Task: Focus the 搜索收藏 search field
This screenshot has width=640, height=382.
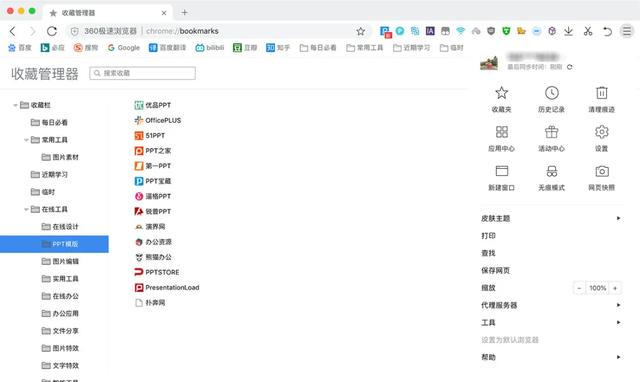Action: (x=142, y=73)
